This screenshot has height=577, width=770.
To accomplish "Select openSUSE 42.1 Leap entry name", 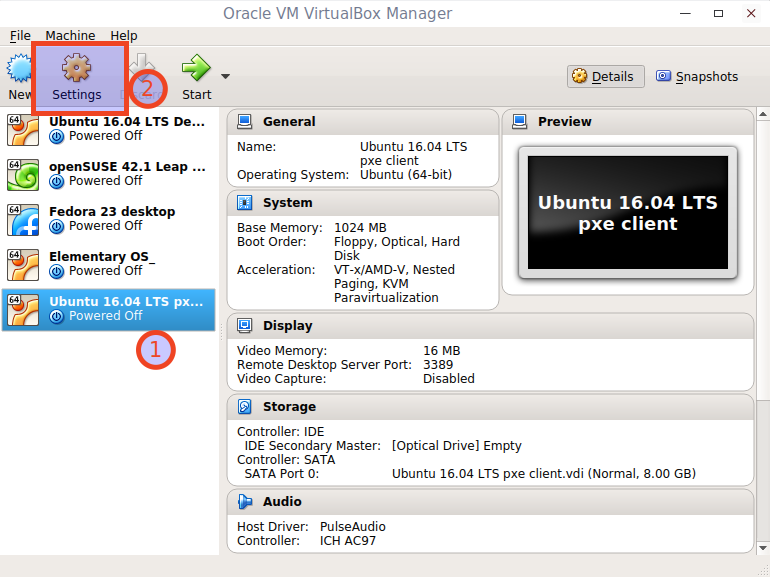I will click(127, 167).
